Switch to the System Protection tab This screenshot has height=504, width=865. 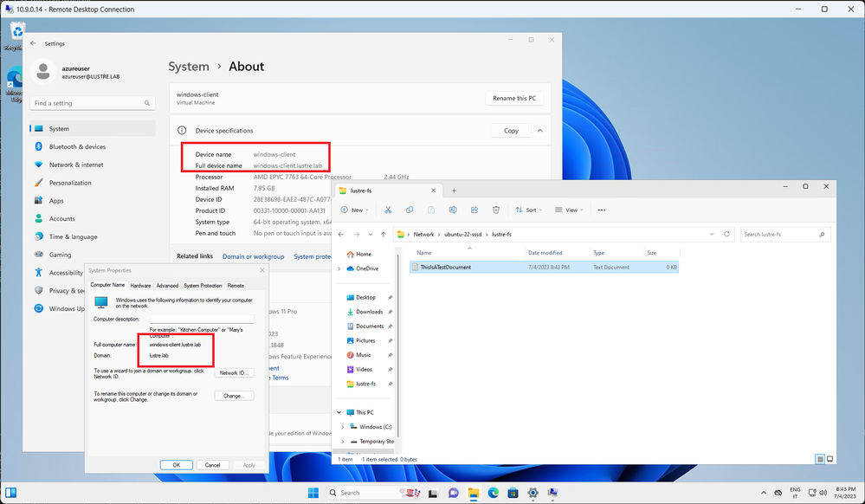tap(203, 286)
